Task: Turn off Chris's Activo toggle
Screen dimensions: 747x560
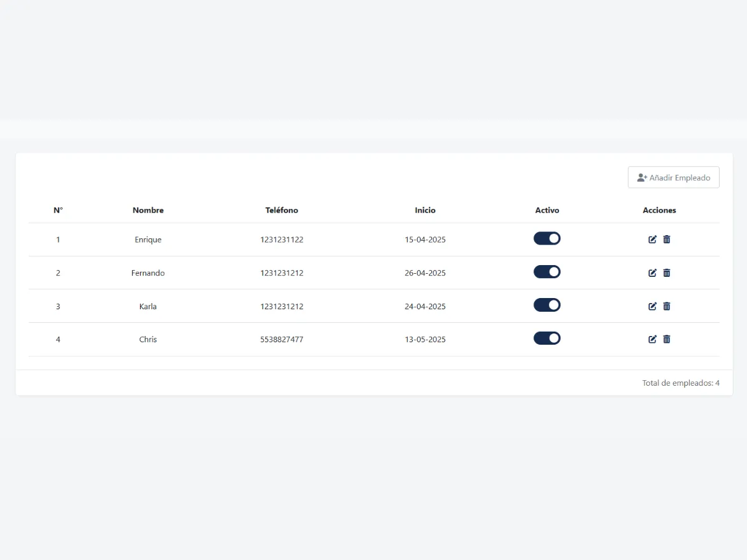Action: pyautogui.click(x=547, y=338)
